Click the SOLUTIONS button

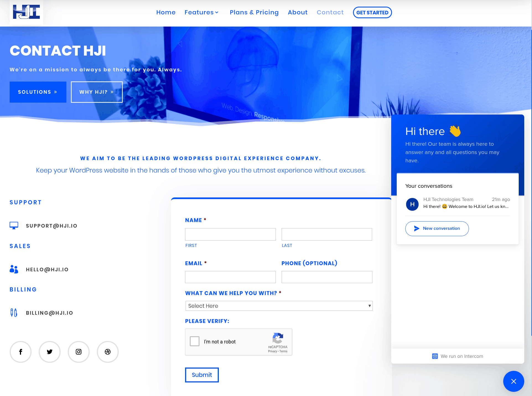38,92
